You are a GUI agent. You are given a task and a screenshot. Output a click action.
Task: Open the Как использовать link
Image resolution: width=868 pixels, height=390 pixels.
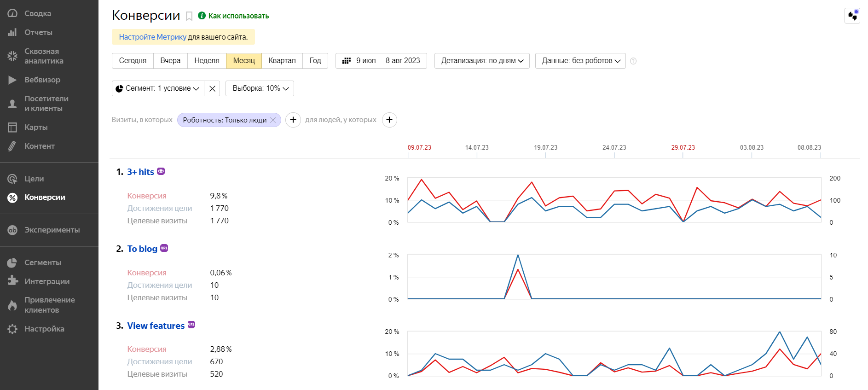pos(238,16)
